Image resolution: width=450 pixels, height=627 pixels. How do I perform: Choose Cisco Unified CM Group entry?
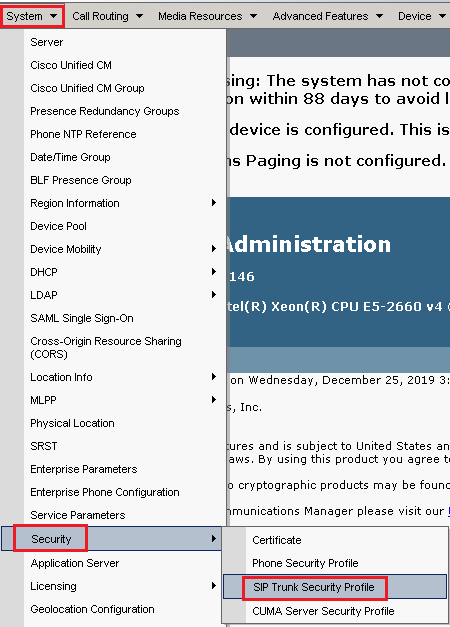pos(87,88)
